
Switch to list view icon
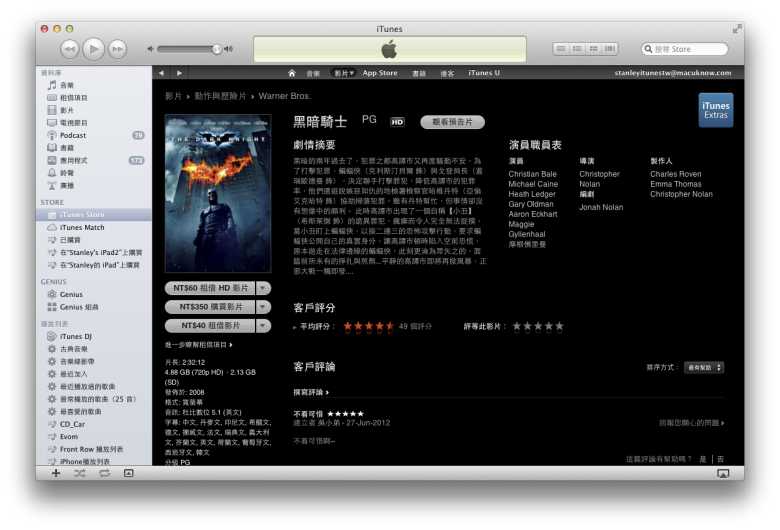pos(561,49)
